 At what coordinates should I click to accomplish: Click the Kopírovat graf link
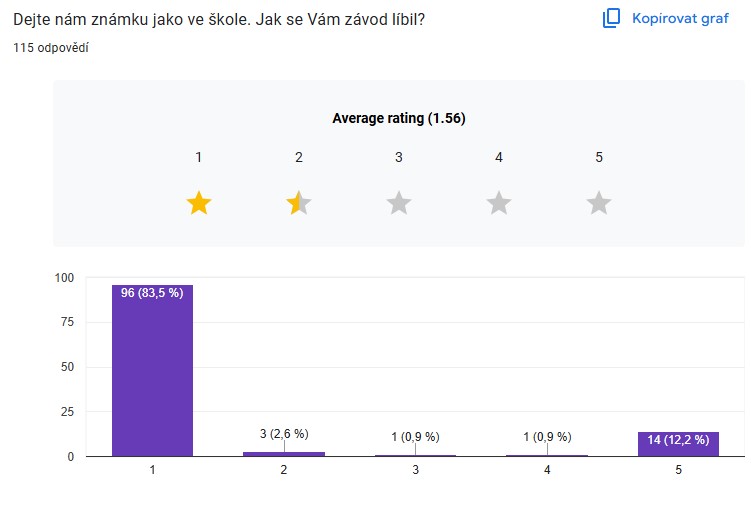(680, 18)
